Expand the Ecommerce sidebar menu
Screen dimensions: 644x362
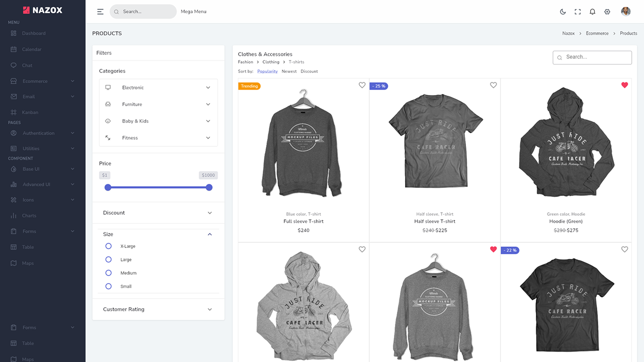point(35,80)
